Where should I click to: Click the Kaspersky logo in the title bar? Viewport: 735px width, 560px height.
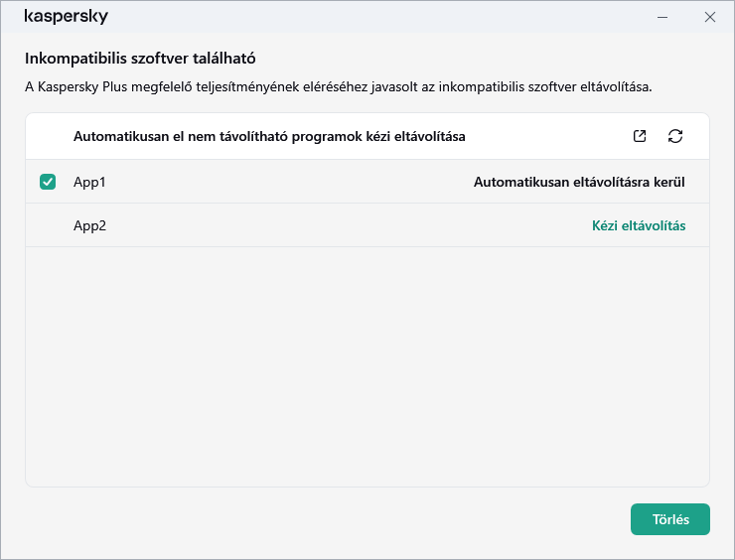point(67,17)
